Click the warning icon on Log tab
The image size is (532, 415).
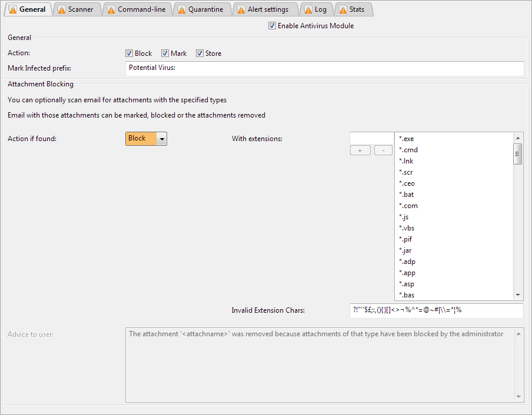click(x=308, y=9)
